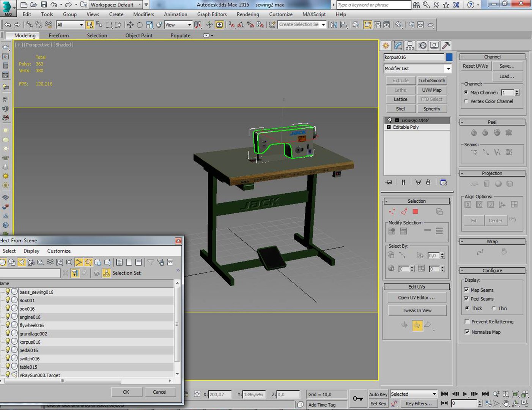The width and height of the screenshot is (532, 410).
Task: Go to animation end frame
Action: pyautogui.click(x=485, y=394)
